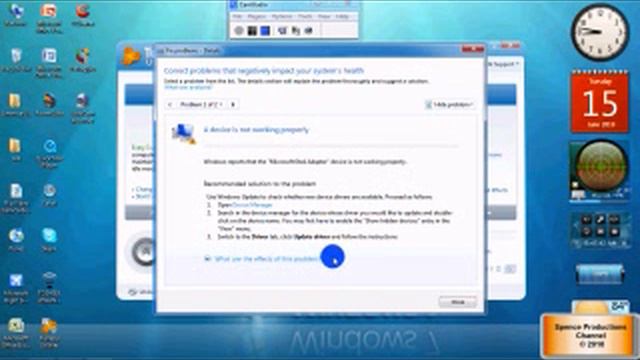
Task: Click the CamStudio Record button
Action: 239,31
